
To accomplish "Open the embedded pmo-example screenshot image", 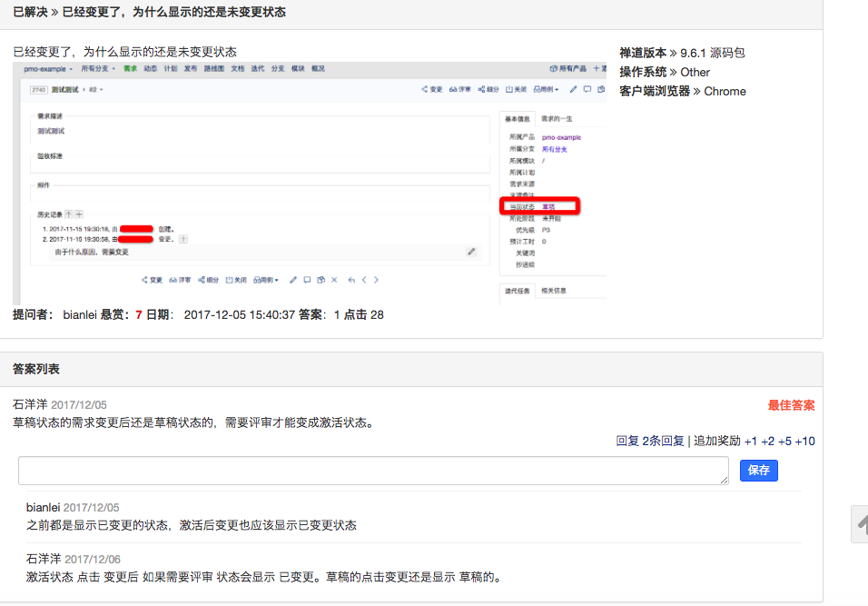I will [x=310, y=184].
